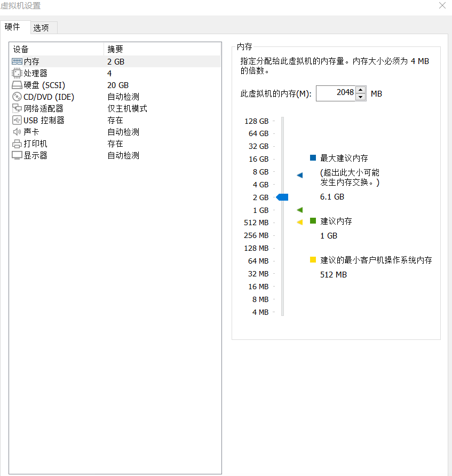This screenshot has width=452, height=476.
Task: Click the 512 MB slider scale label
Action: coord(256,223)
